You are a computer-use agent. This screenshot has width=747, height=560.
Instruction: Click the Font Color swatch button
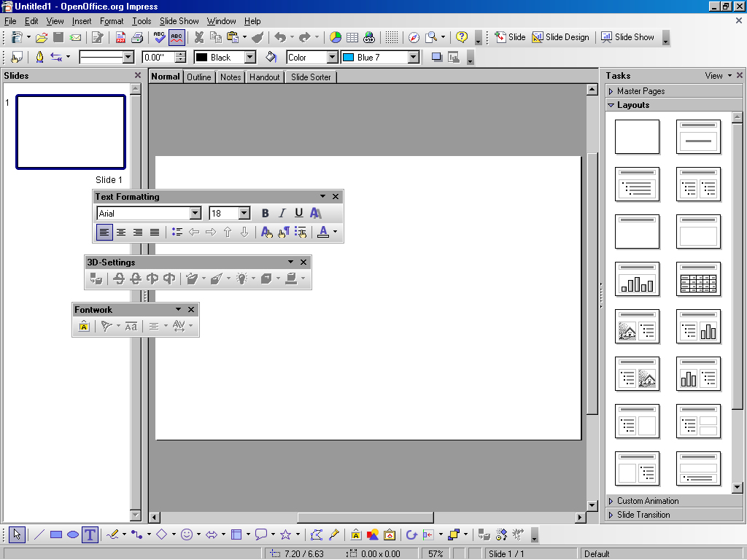pyautogui.click(x=323, y=232)
